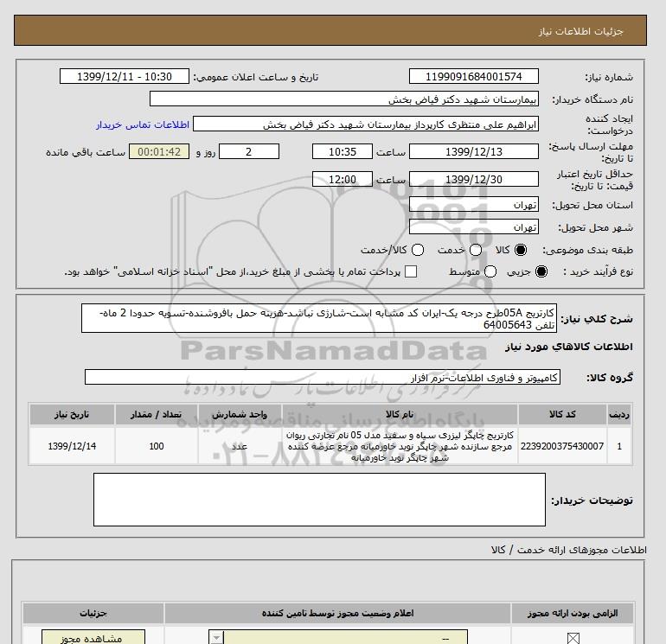Toggle the mandatory license checkbox
Viewport: 666px width, 644px height.
[x=573, y=638]
